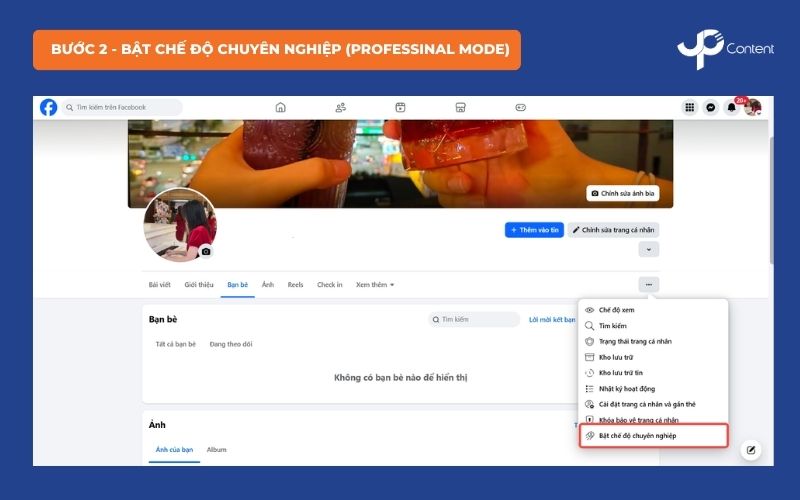
Task: Click Chỉnh sửa trang cá nhân button
Action: [613, 230]
